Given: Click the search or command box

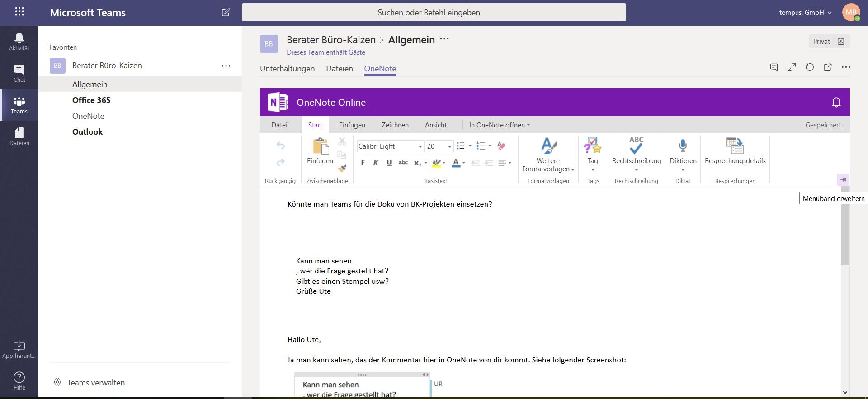Looking at the screenshot, I should point(434,12).
